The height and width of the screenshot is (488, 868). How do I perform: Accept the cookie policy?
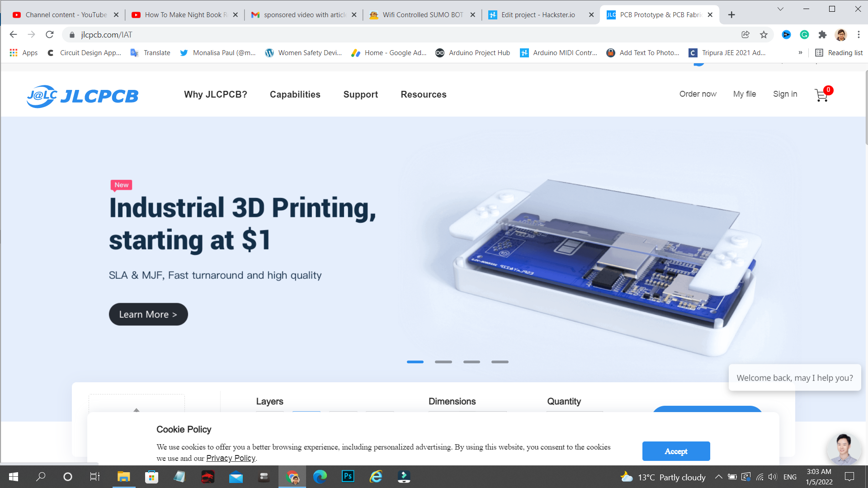click(676, 451)
